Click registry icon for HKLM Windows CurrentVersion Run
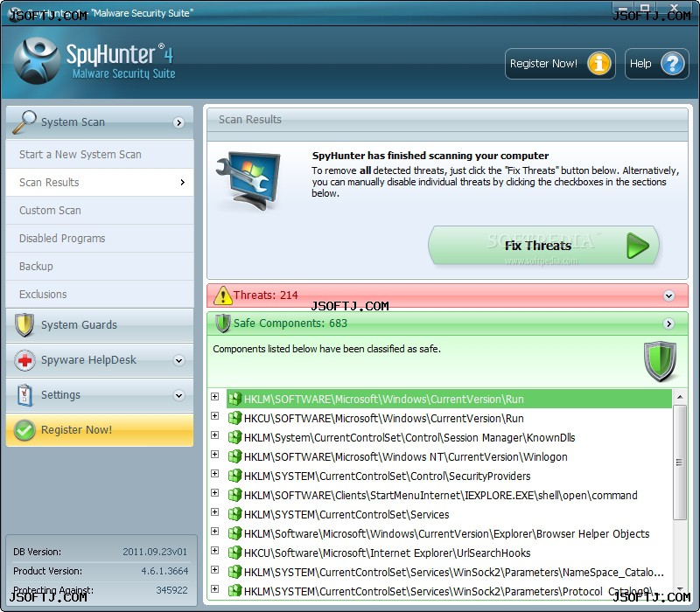The height and width of the screenshot is (612, 700). coord(234,399)
